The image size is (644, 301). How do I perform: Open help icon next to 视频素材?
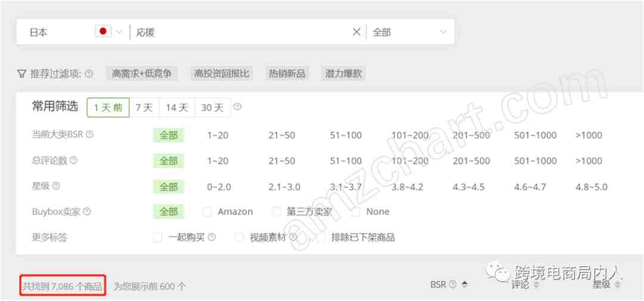coord(293,237)
